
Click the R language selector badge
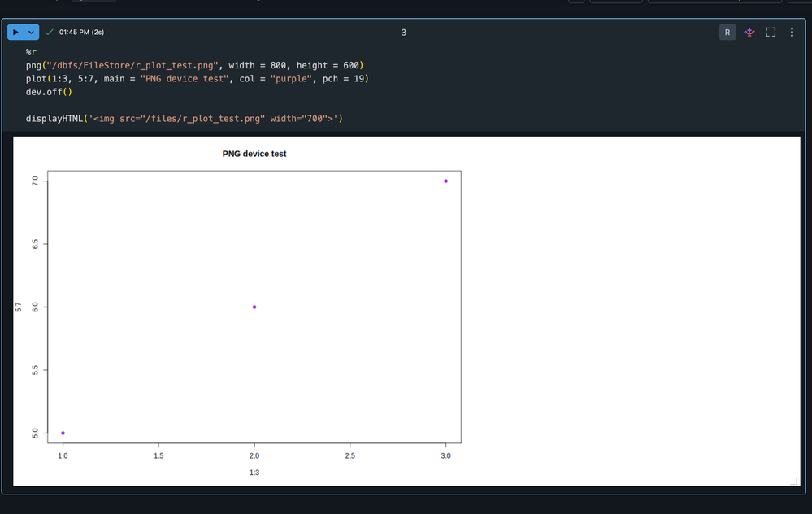pos(727,33)
